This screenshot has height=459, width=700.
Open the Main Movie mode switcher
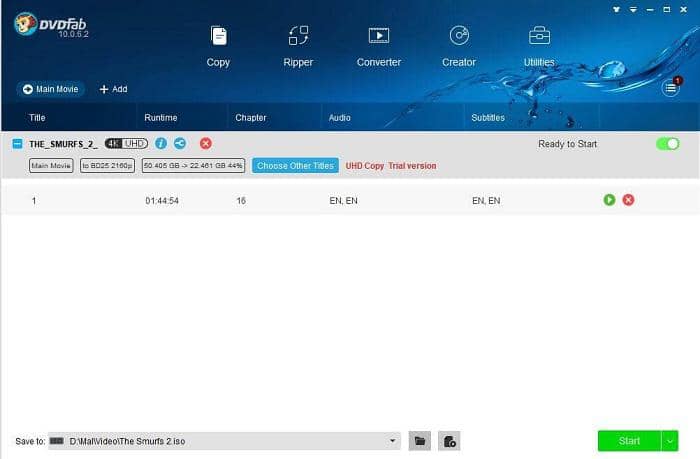50,89
